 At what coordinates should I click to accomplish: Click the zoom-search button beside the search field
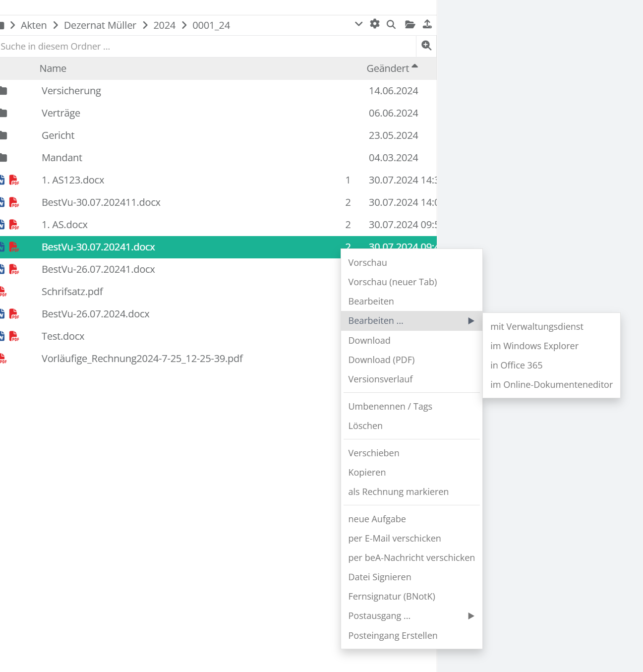[x=426, y=46]
